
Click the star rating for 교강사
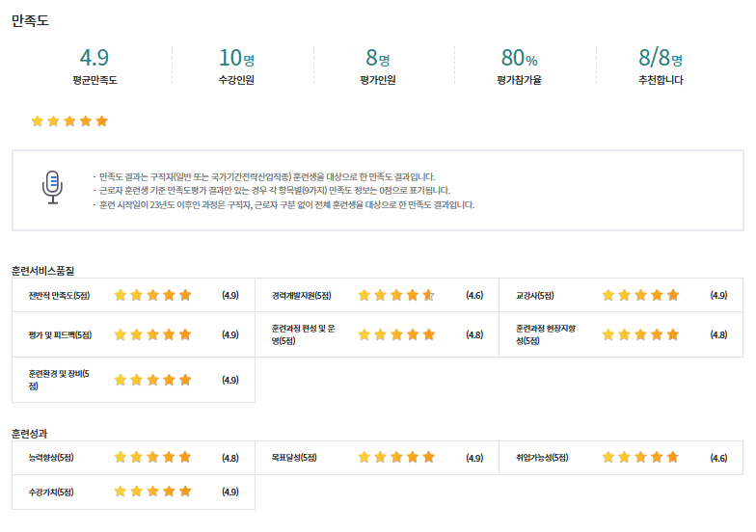(640, 295)
